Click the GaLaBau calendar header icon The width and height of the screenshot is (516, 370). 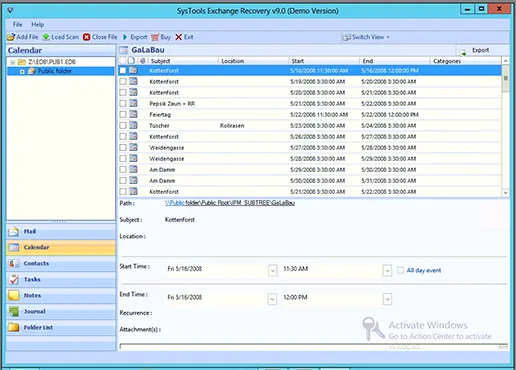click(124, 50)
